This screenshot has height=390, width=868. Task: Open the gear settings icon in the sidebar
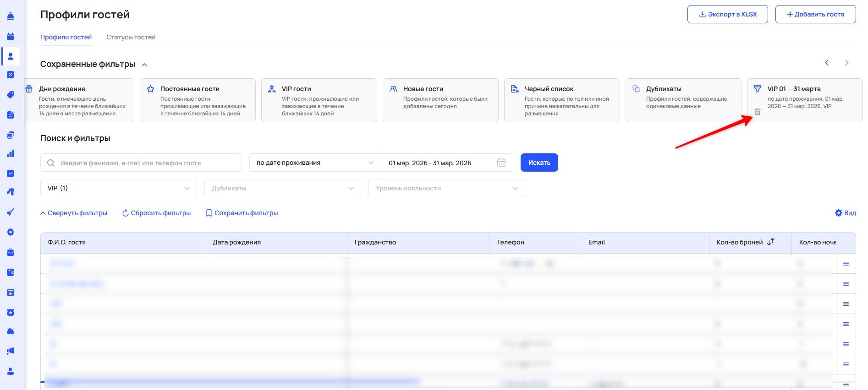[x=11, y=232]
